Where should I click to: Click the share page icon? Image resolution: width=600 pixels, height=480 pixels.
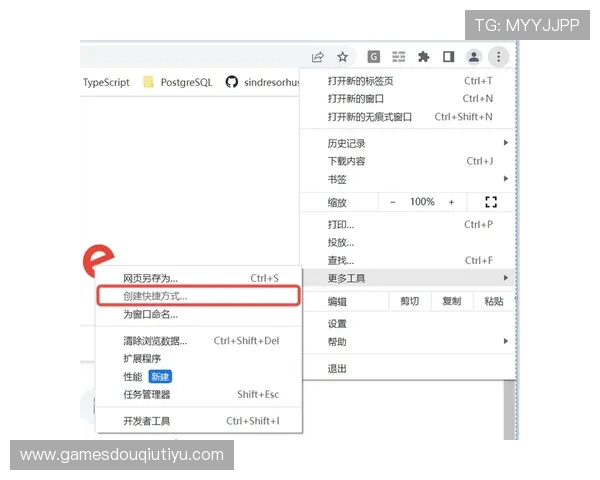318,57
